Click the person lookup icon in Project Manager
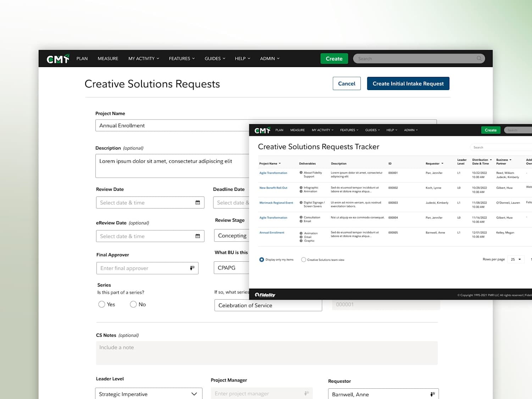Screen dimensions: 532x399 click(306, 393)
